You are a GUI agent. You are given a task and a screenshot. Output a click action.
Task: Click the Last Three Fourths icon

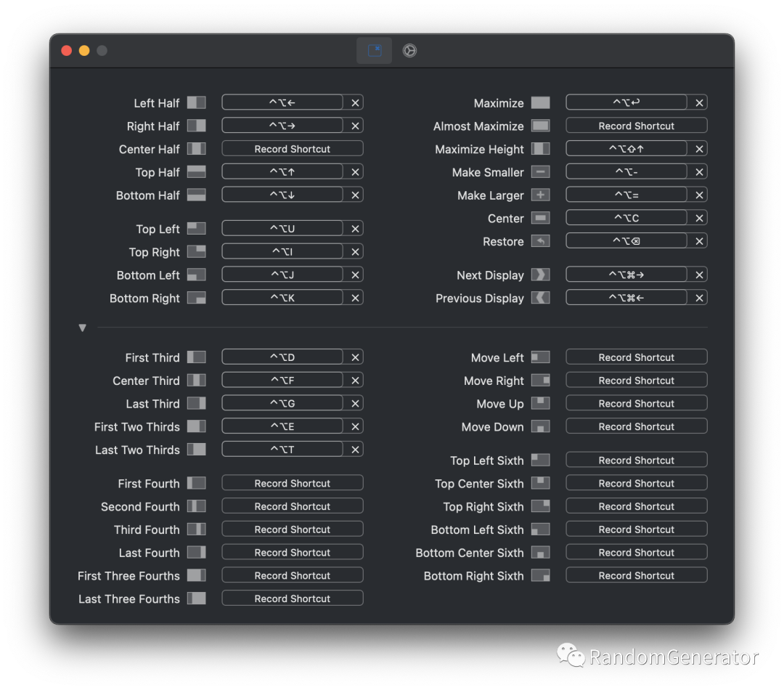point(197,598)
